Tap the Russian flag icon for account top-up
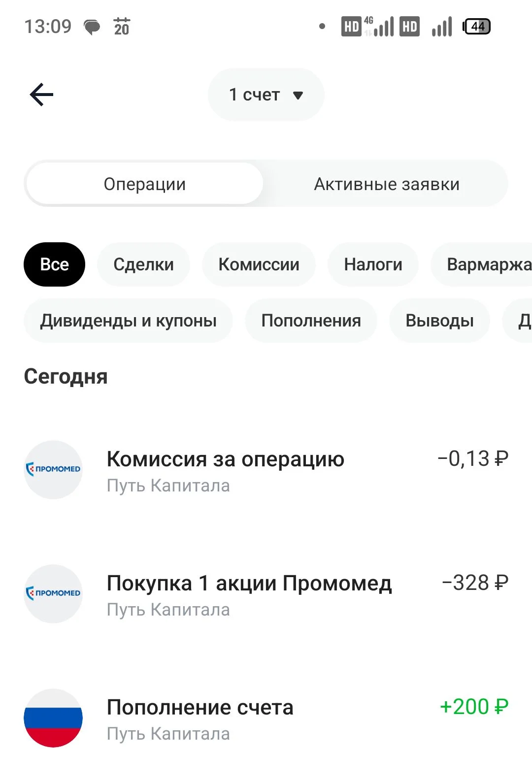 [x=53, y=717]
